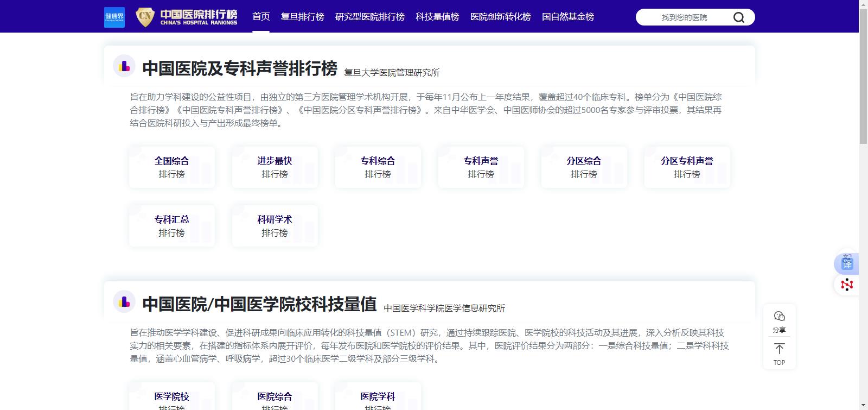Open the 复旦排行榜 menu item
The height and width of the screenshot is (410, 868).
[x=302, y=17]
